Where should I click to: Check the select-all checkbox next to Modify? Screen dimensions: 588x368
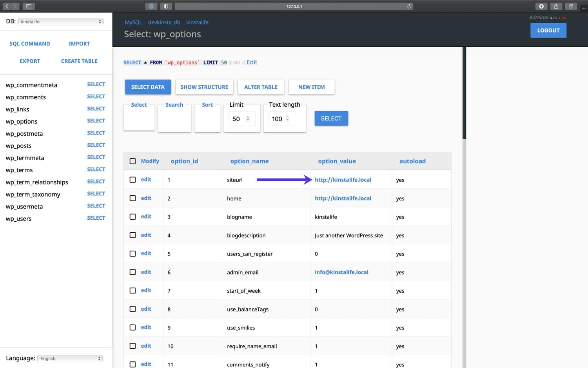(x=132, y=161)
